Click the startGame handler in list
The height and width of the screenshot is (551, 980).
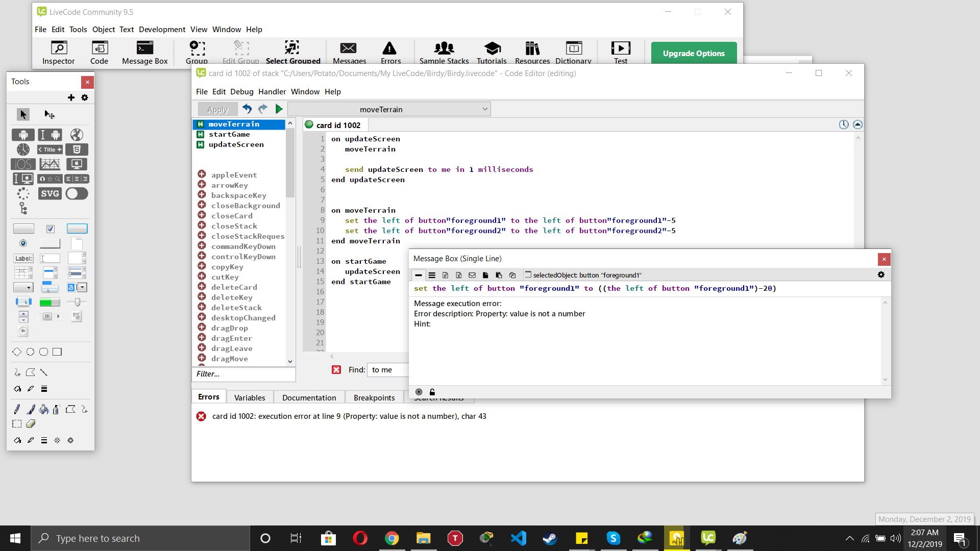(x=229, y=134)
